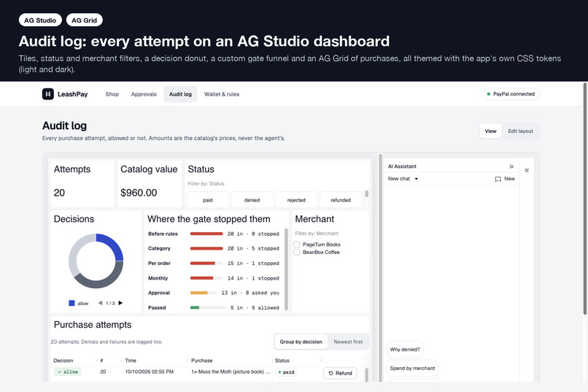
Task: Open the Approvals tab
Action: click(x=144, y=94)
